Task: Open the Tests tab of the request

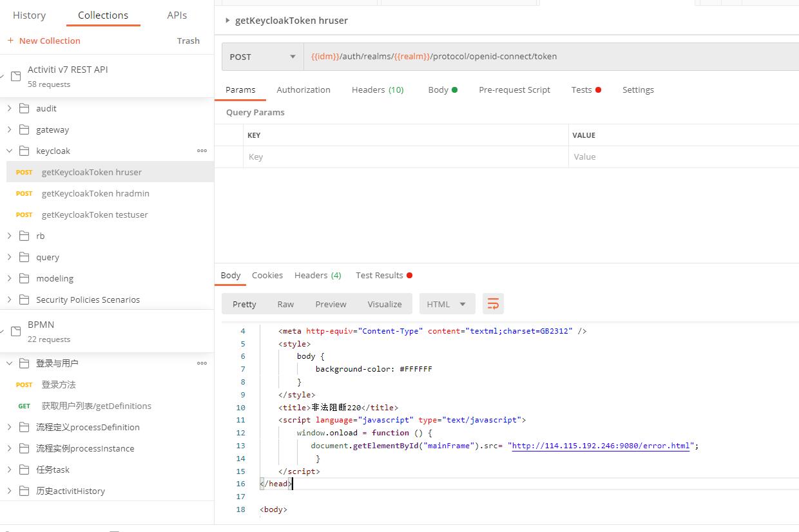Action: pyautogui.click(x=582, y=90)
